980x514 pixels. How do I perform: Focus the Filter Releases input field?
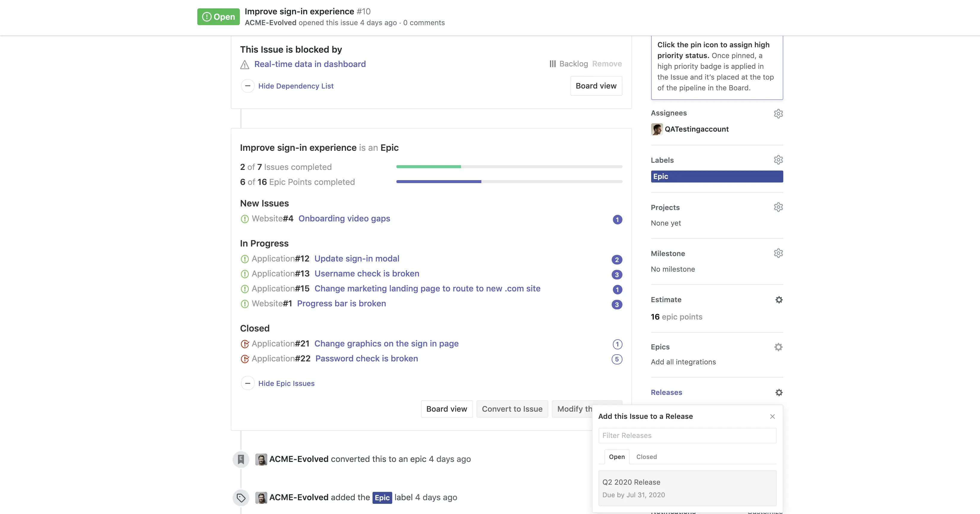(687, 436)
